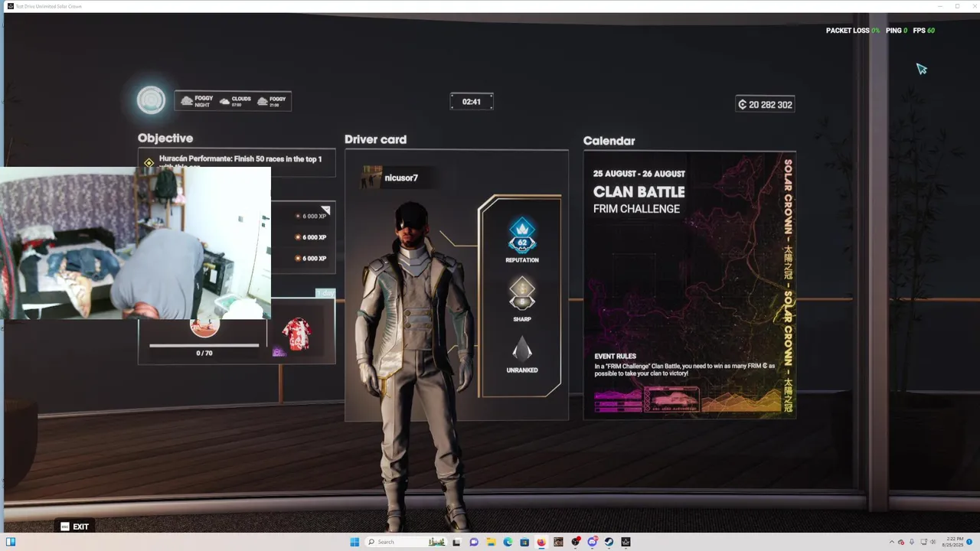Open the volume tray icon
This screenshot has height=551, width=980.
tap(933, 542)
